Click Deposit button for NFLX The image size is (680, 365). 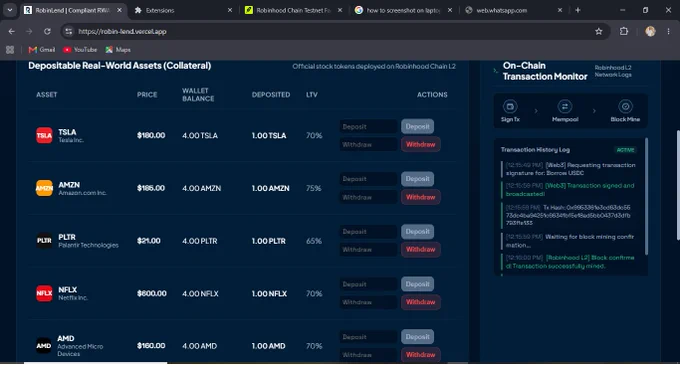pyautogui.click(x=417, y=284)
